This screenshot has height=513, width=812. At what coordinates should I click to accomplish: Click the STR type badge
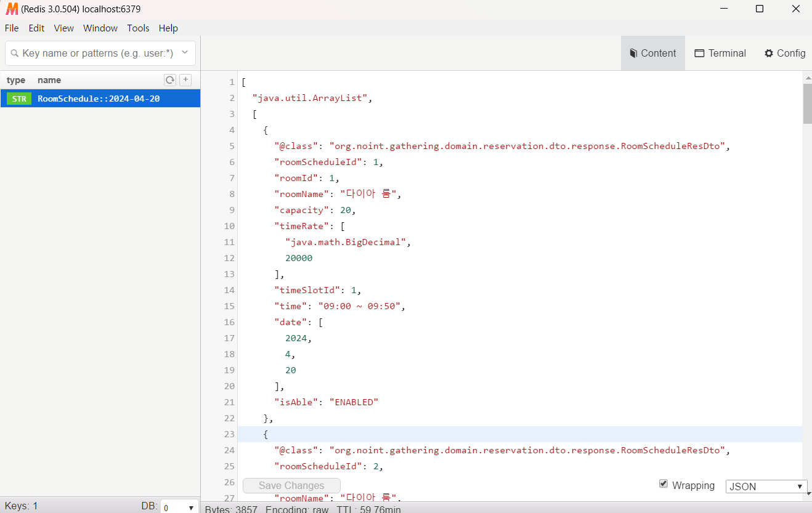pos(19,99)
